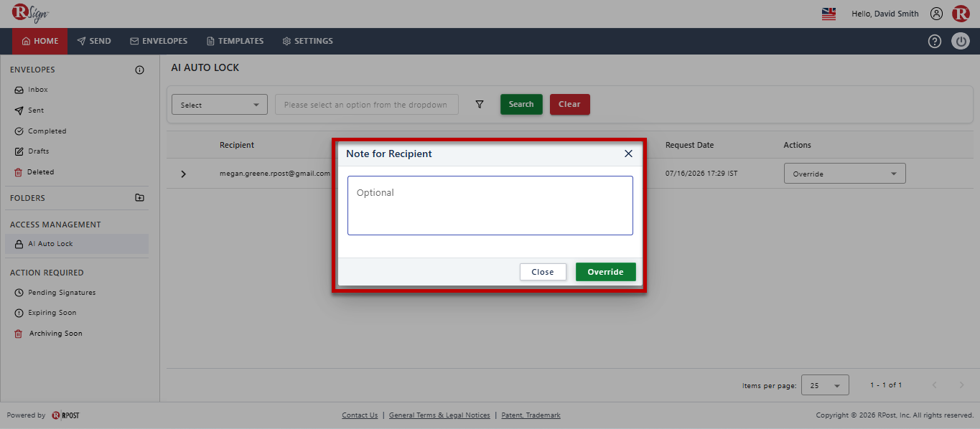Click the Optional note text area

(490, 205)
